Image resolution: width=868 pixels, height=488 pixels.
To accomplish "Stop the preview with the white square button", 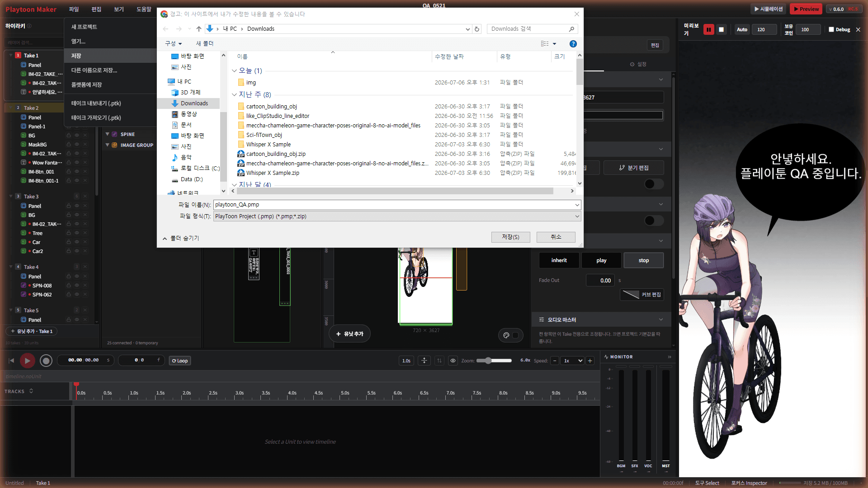I will pyautogui.click(x=721, y=30).
